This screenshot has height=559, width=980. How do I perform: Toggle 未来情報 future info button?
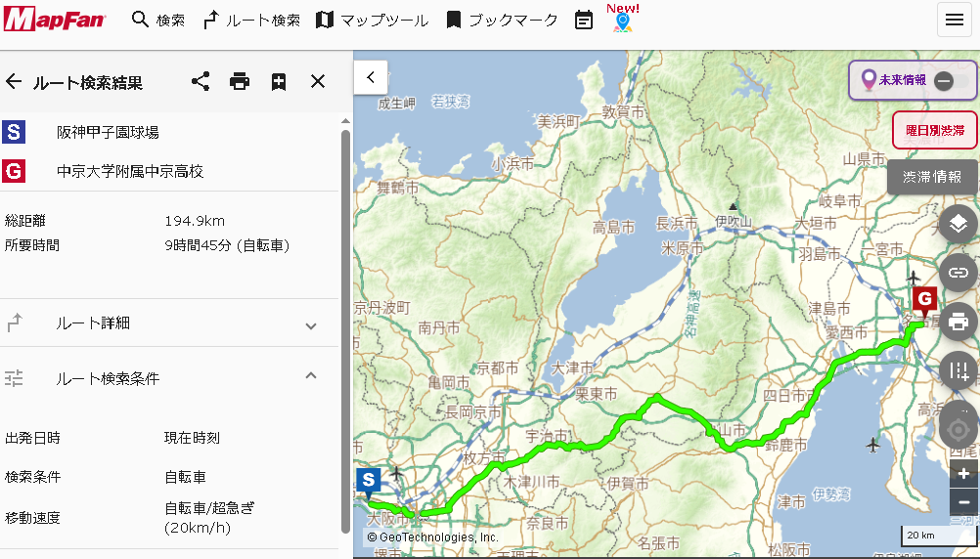coord(913,80)
